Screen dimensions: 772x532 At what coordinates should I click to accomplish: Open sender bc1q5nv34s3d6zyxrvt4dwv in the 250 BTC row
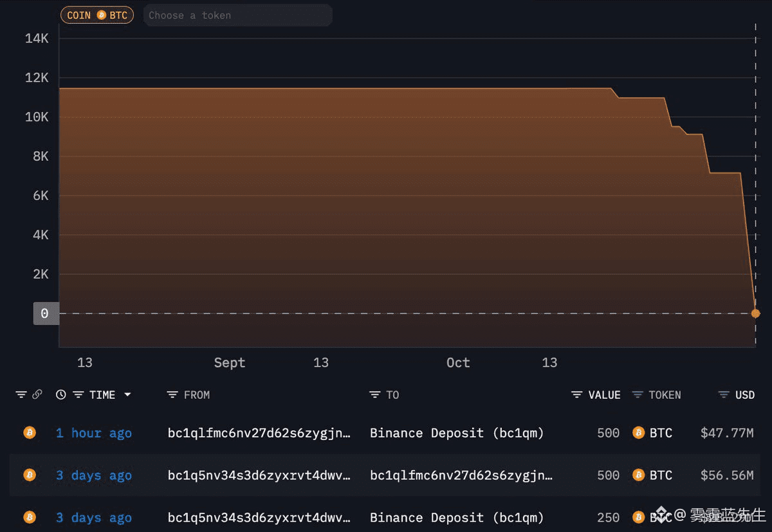259,517
